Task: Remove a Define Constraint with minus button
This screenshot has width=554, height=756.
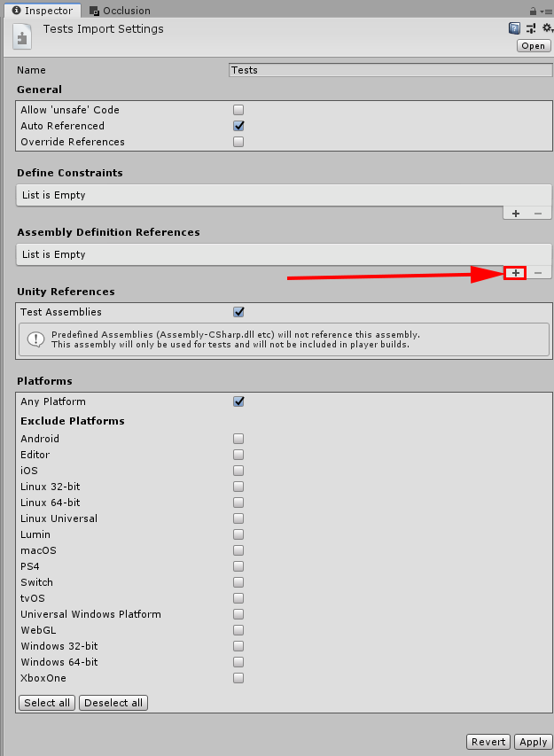Action: tap(538, 214)
